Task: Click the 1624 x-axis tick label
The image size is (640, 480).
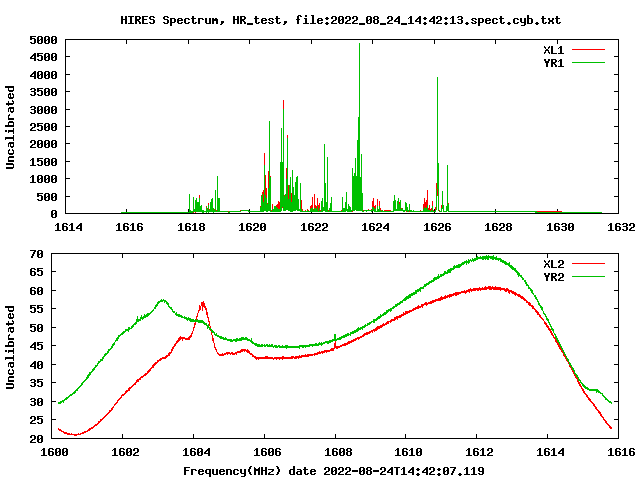Action: (375, 227)
